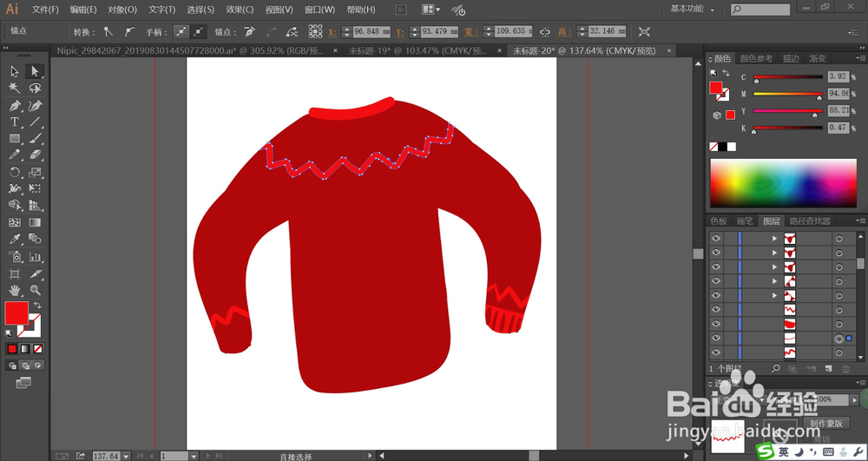Select the Eyedropper tool
The width and height of the screenshot is (868, 461).
click(15, 239)
